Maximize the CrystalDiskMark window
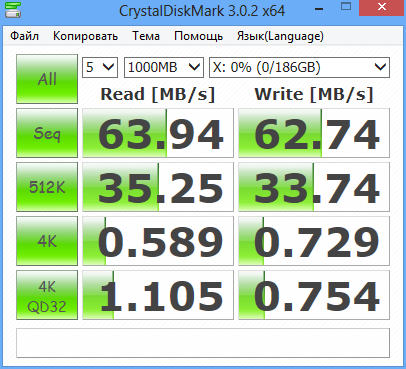 click(346, 7)
